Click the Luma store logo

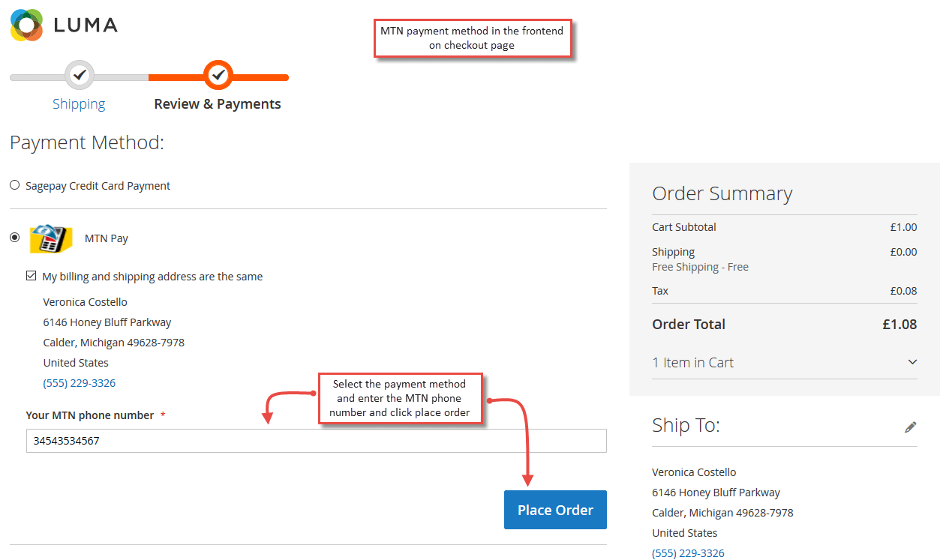coord(63,25)
